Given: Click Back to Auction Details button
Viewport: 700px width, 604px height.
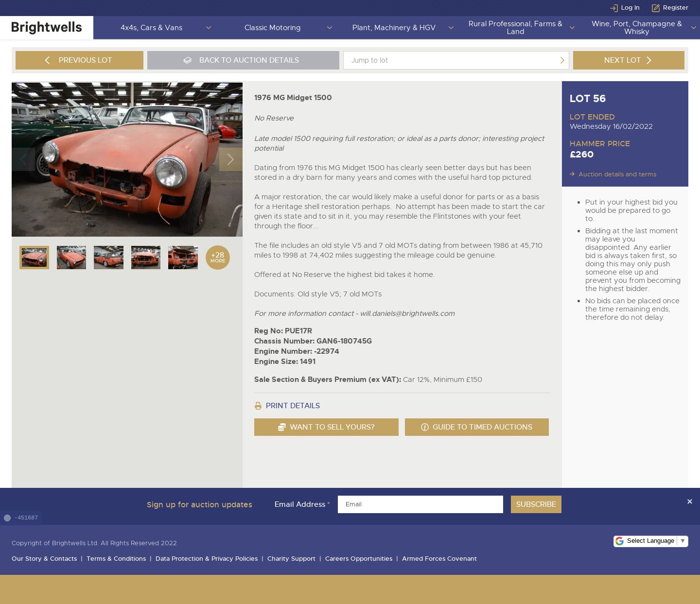Looking at the screenshot, I should [x=243, y=60].
